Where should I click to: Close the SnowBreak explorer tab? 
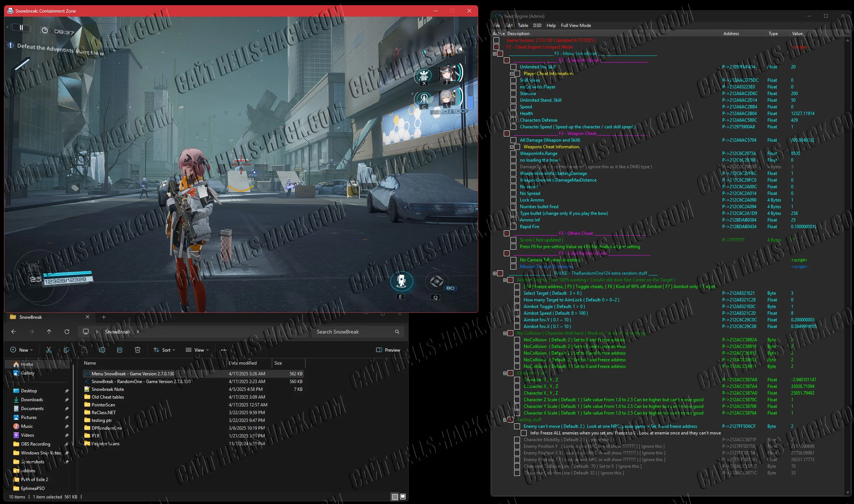pos(87,317)
